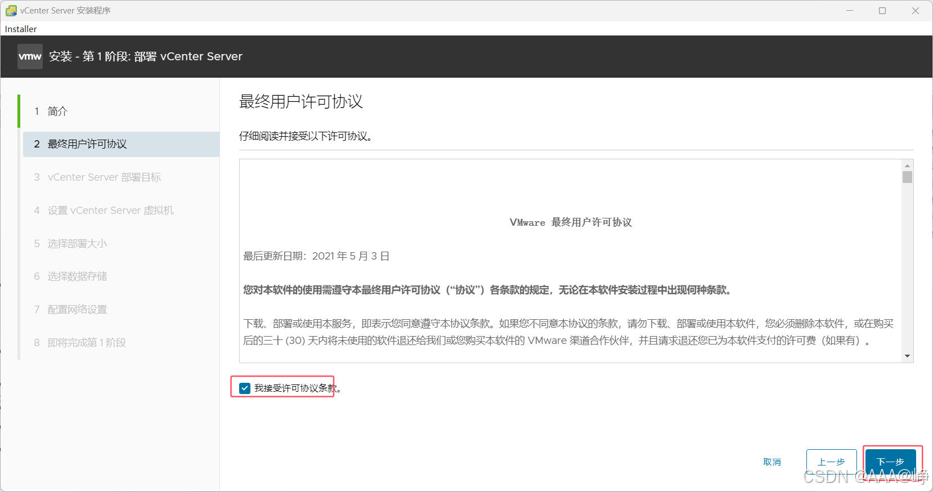Uncheck the accept license terms checkbox
The height and width of the screenshot is (492, 933).
coord(245,388)
